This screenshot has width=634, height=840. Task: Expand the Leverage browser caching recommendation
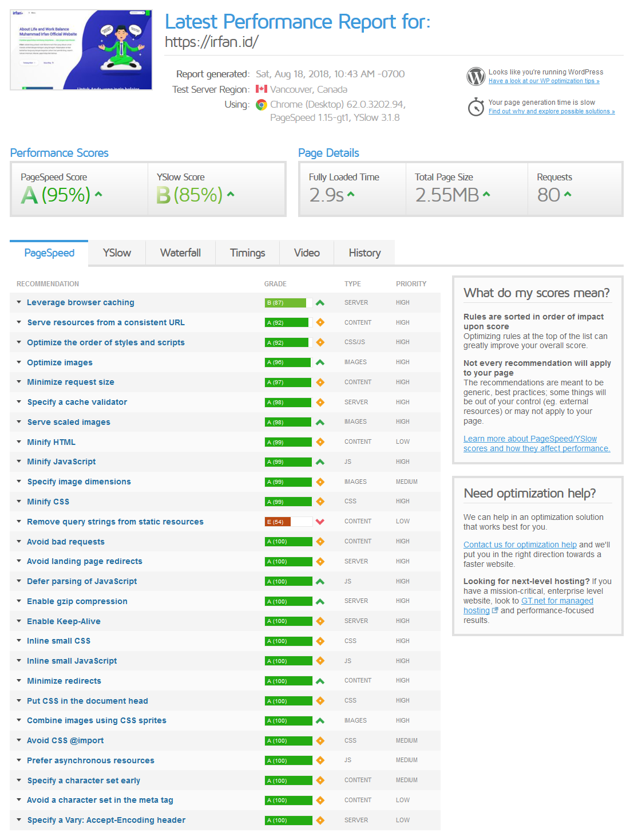[80, 302]
